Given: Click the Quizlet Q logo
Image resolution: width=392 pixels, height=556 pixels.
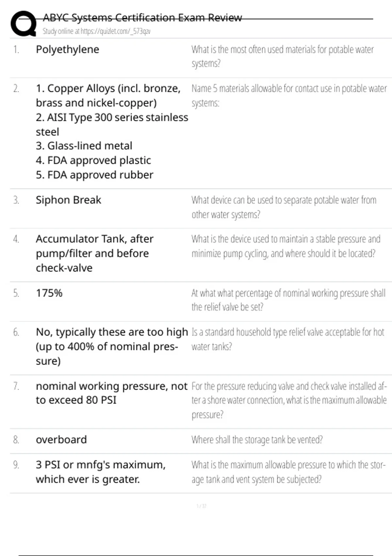Looking at the screenshot, I should (23, 24).
